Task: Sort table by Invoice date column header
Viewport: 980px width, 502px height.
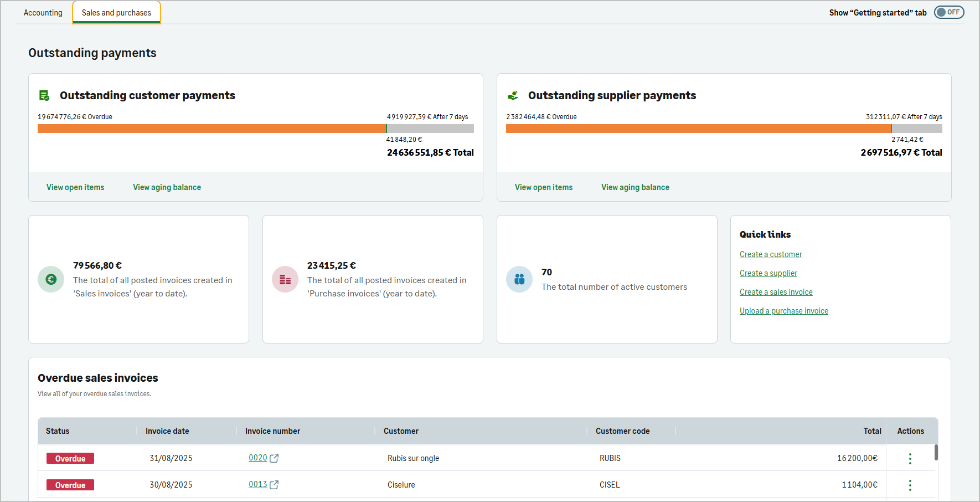Action: (x=167, y=431)
